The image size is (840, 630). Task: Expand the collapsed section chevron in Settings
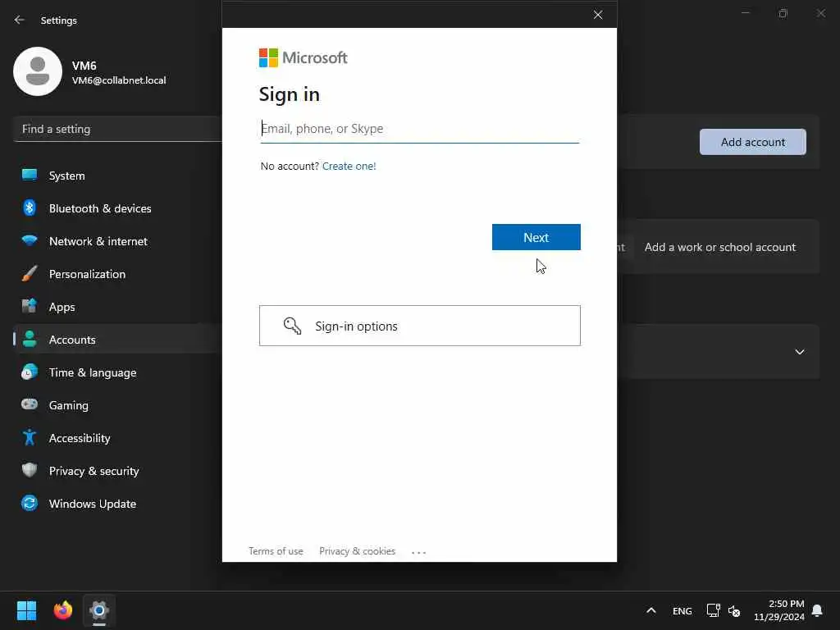(799, 352)
